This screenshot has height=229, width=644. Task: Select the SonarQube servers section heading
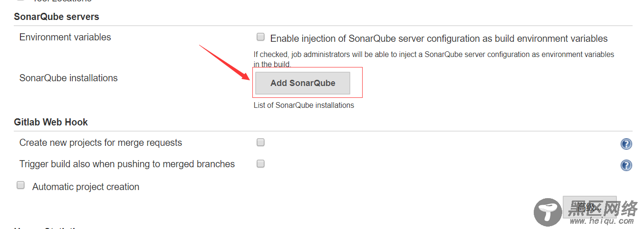point(57,17)
